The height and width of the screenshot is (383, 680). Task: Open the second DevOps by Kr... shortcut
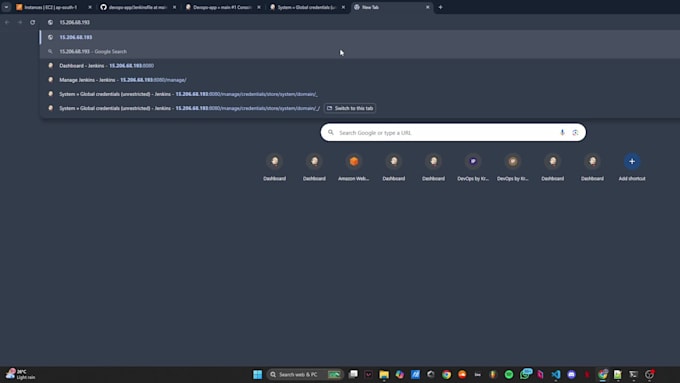coord(513,167)
